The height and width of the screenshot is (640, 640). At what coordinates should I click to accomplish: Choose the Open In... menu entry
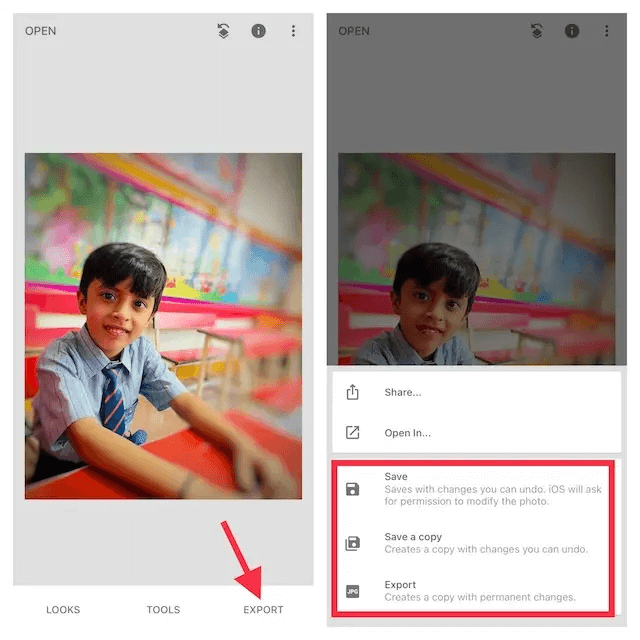pyautogui.click(x=408, y=433)
